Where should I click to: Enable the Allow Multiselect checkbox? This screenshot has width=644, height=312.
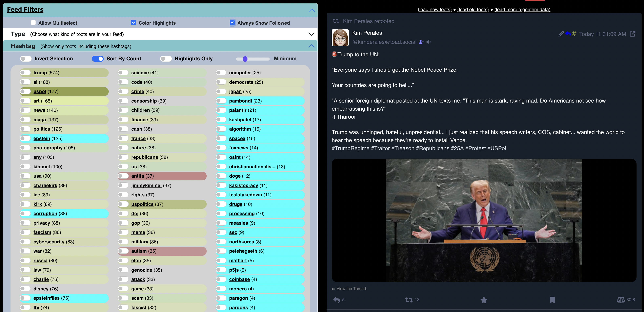tap(33, 23)
